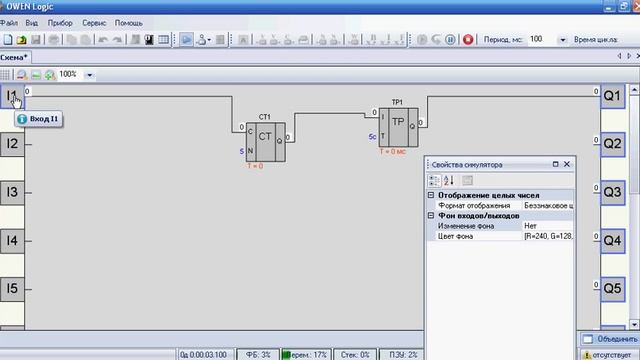
Task: Select output Q5 block
Action: click(x=613, y=289)
